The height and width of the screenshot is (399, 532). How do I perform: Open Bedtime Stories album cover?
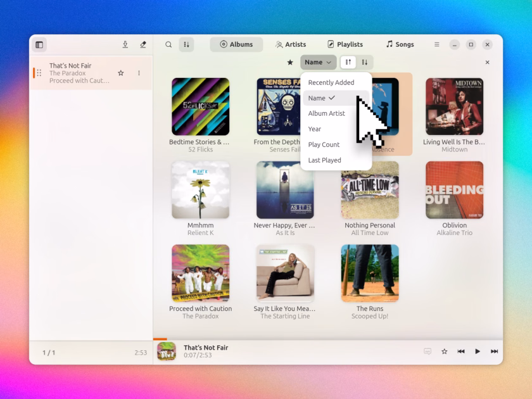click(201, 106)
